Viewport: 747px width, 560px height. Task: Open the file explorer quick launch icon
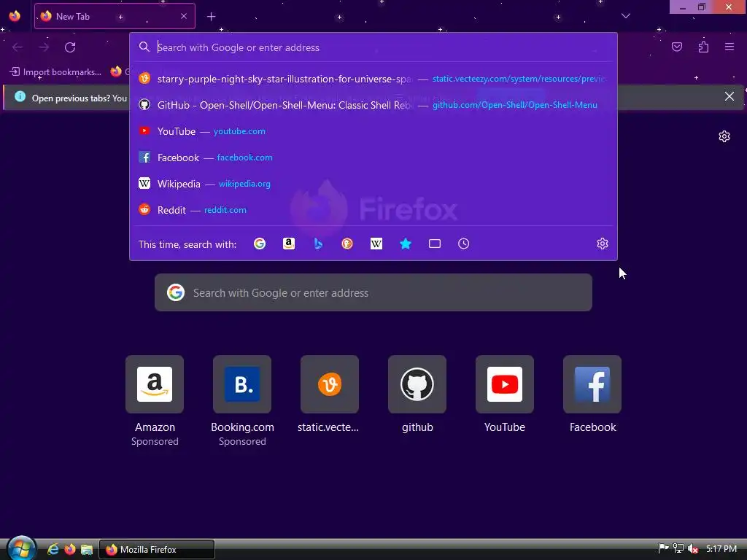pos(87,550)
